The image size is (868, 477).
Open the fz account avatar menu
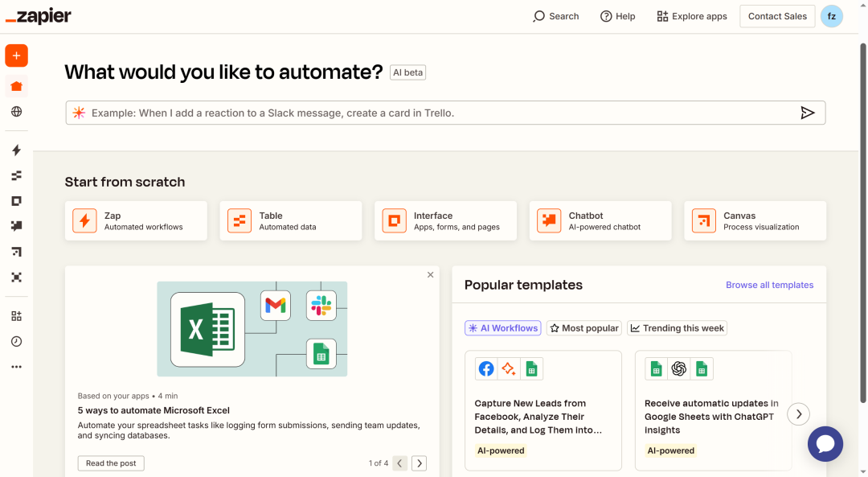(x=832, y=16)
